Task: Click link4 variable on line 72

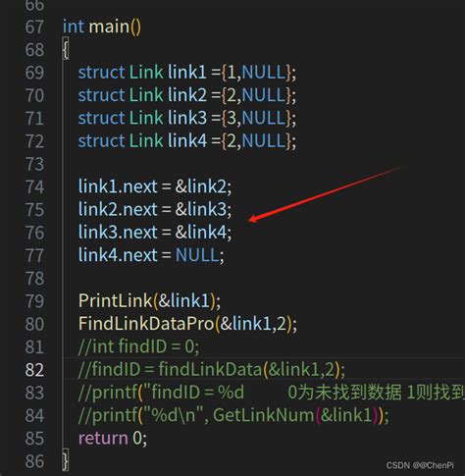Action: (187, 140)
